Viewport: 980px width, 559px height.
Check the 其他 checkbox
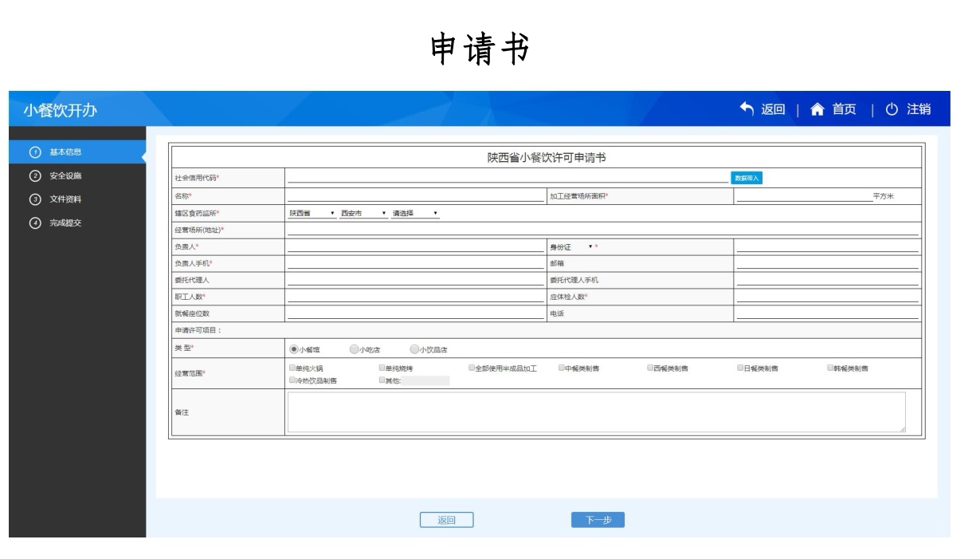pos(382,380)
